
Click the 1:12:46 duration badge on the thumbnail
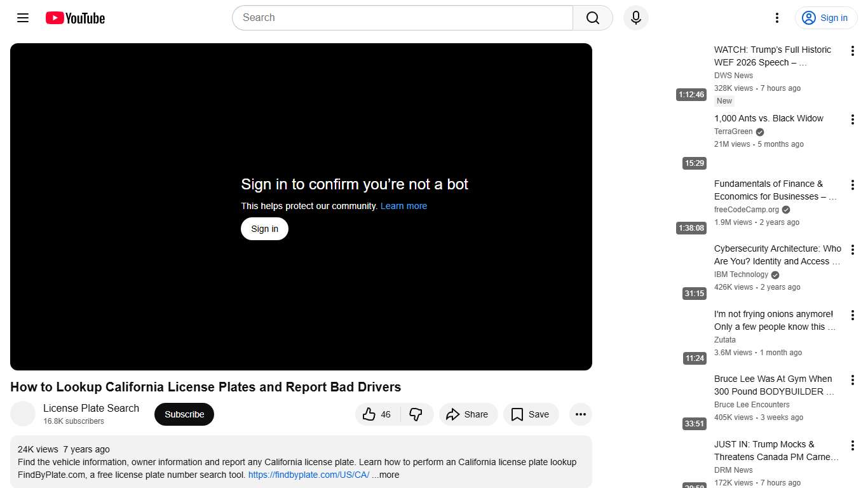click(690, 94)
